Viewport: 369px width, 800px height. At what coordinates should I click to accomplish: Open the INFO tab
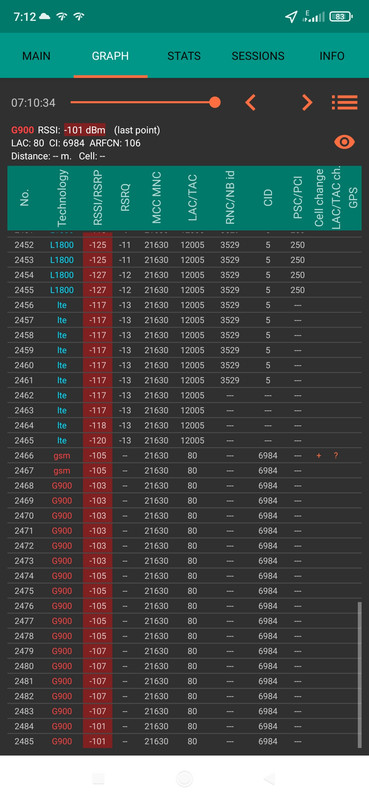coord(332,56)
